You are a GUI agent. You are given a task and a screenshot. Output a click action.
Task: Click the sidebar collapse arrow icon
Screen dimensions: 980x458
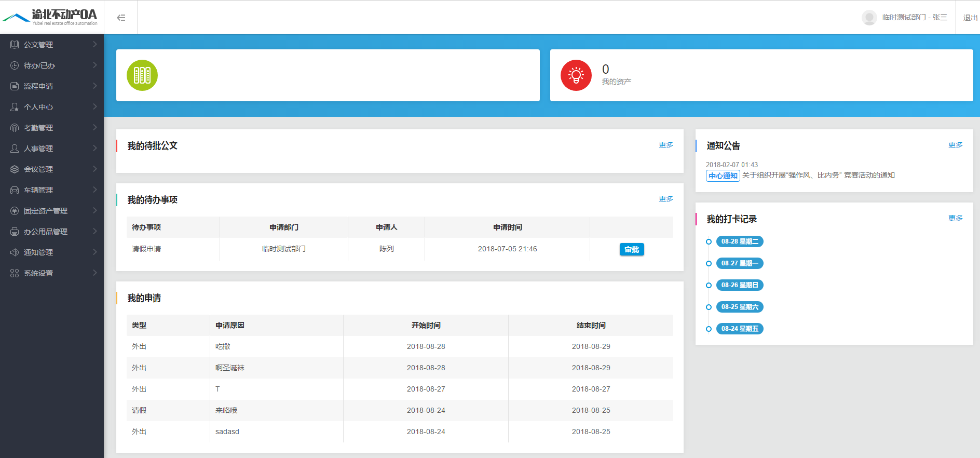[121, 18]
